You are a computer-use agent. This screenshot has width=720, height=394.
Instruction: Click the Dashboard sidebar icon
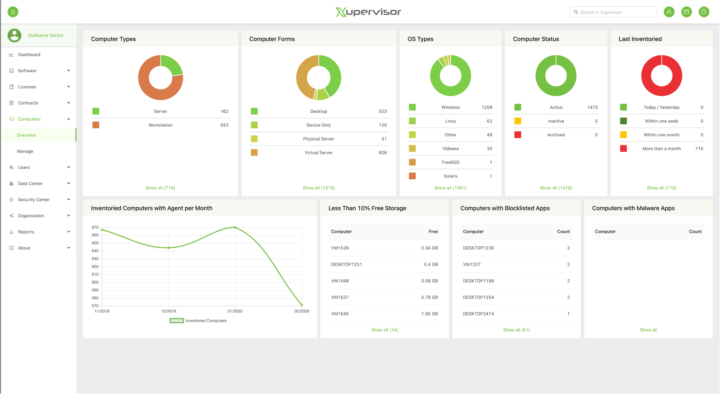pos(11,55)
